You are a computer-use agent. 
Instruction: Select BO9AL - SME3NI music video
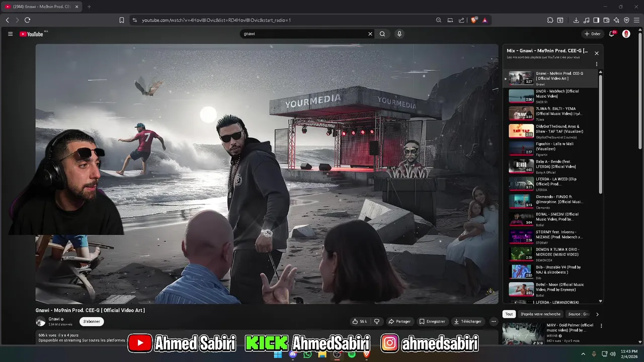pos(550,219)
